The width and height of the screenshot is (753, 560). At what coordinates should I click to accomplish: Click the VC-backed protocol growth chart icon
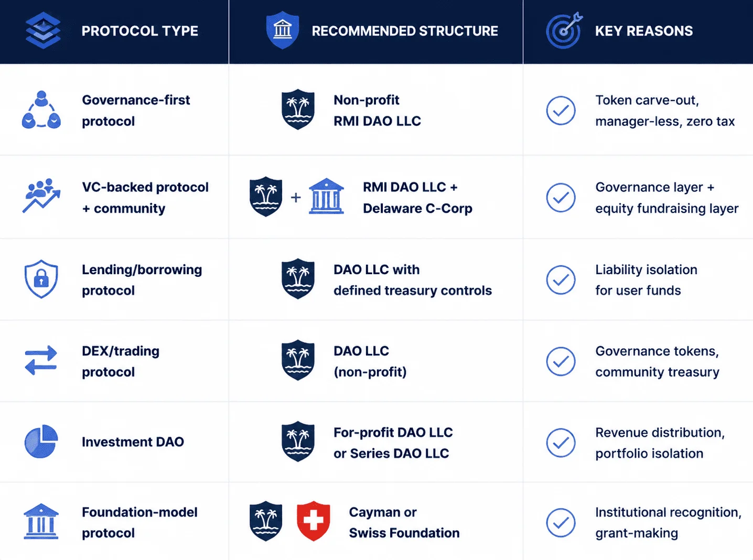(41, 196)
